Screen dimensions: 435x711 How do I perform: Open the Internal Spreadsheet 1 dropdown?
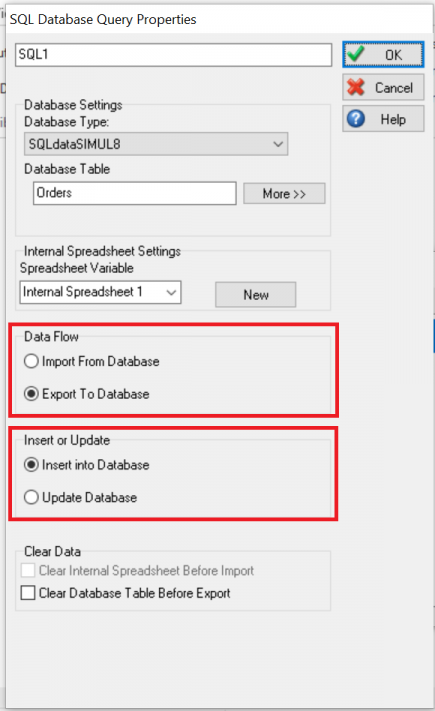[x=100, y=292]
